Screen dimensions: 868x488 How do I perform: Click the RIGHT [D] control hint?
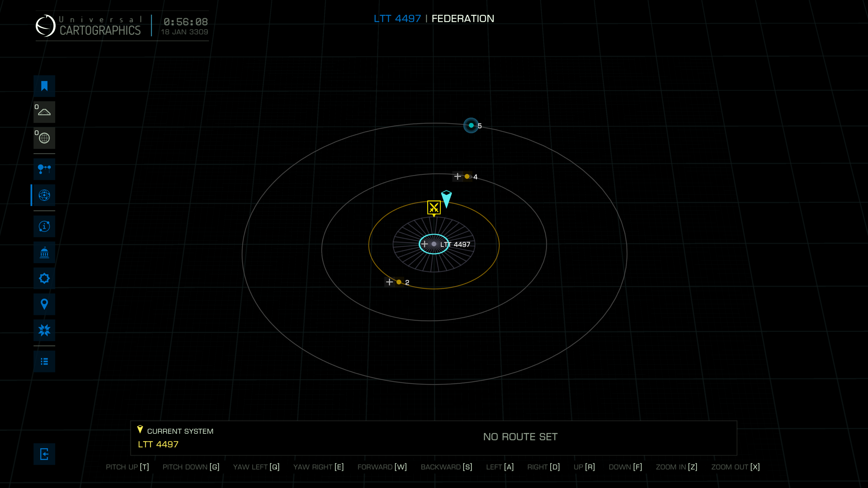(x=543, y=467)
